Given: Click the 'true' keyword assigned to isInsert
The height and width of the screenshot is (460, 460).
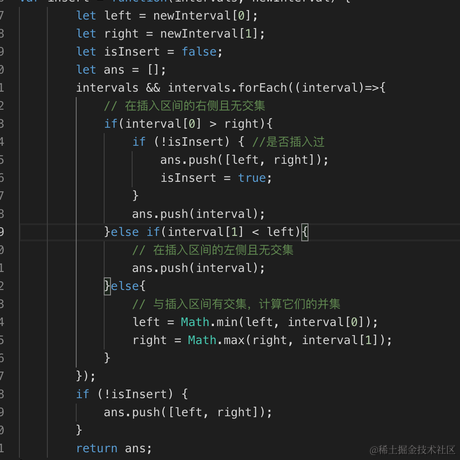Looking at the screenshot, I should click(252, 178).
